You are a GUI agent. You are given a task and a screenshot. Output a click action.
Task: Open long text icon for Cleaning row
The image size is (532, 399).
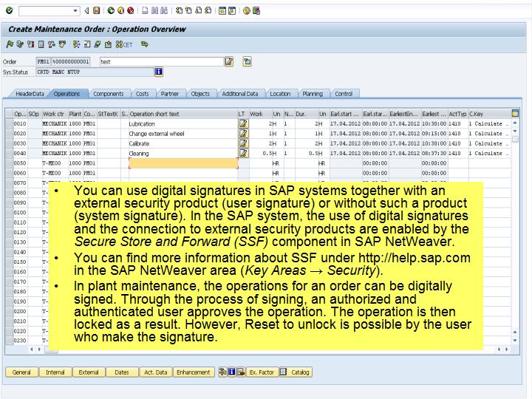243,154
